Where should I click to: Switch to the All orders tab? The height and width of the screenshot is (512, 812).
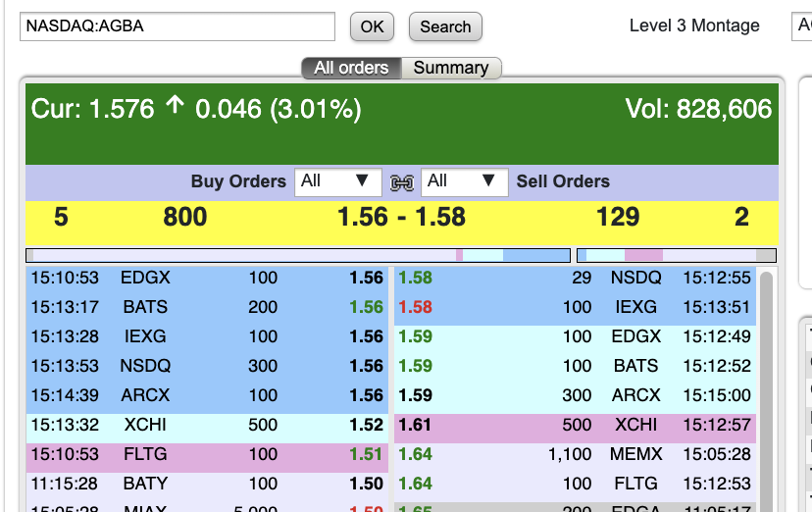(351, 68)
